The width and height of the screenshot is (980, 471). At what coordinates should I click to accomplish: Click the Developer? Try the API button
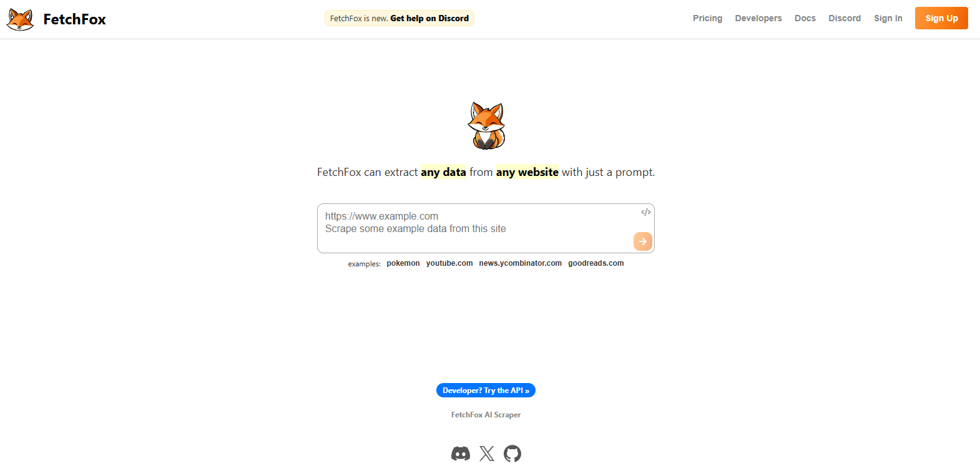(486, 391)
